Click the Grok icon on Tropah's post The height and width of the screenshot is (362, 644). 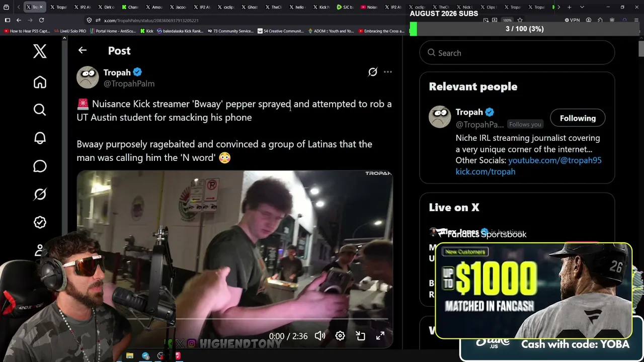point(372,72)
